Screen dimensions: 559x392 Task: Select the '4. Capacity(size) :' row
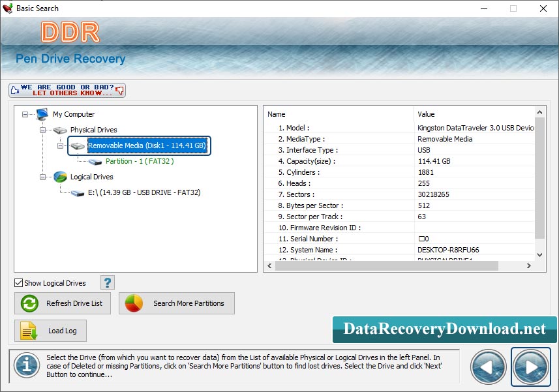(399, 161)
